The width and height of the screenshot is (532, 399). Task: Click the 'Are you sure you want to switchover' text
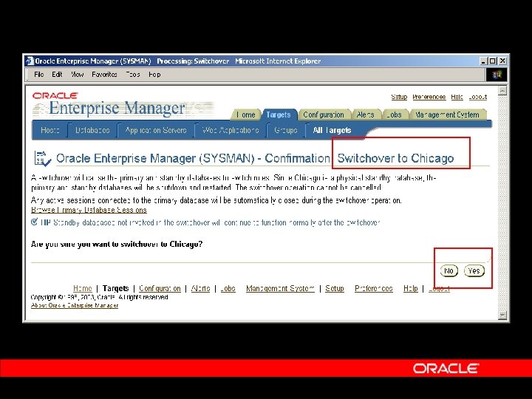coord(117,245)
